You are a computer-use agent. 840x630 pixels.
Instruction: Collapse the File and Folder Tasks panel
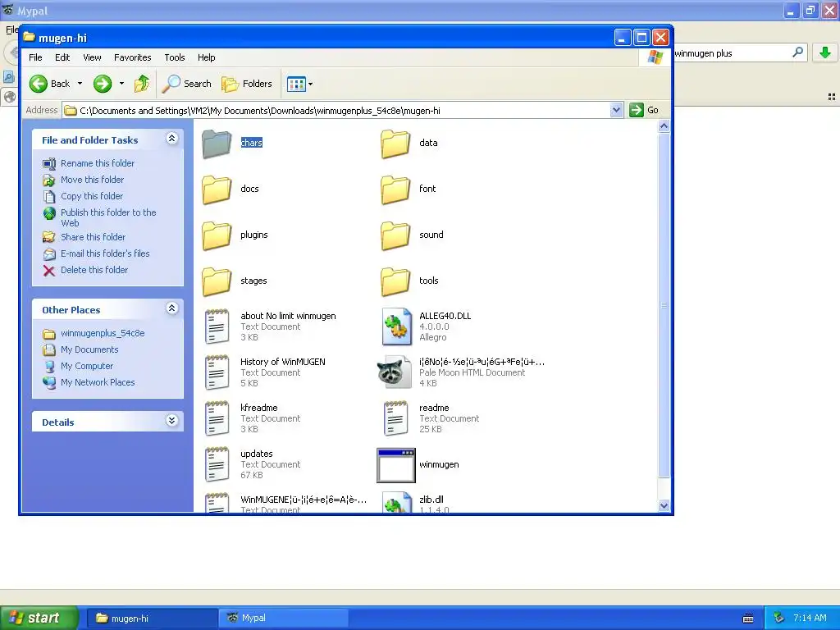[171, 139]
